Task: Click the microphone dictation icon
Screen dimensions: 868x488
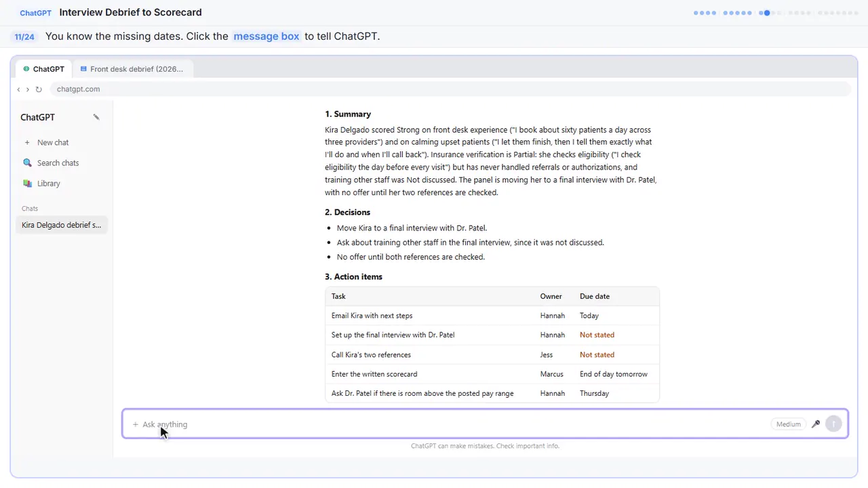Action: click(816, 424)
